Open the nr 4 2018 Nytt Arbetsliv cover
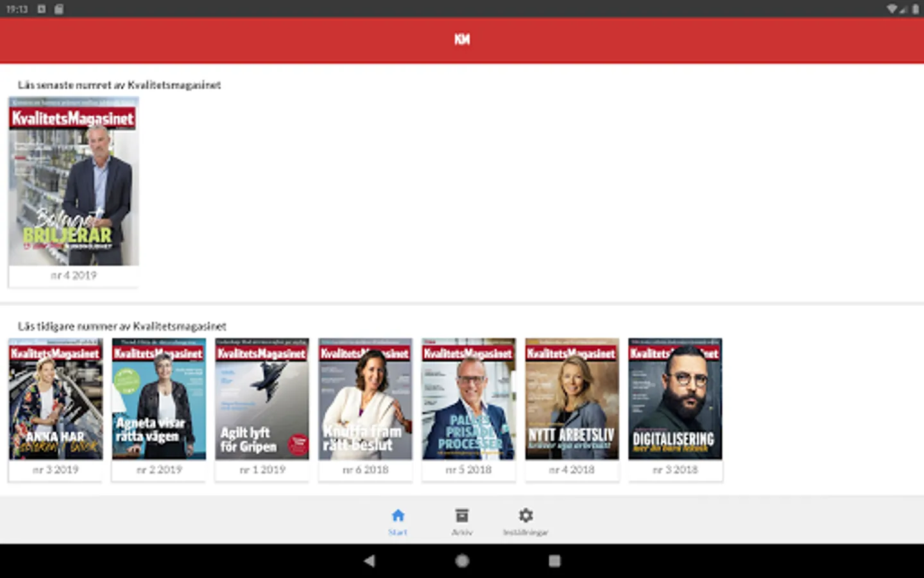Image resolution: width=924 pixels, height=578 pixels. [572, 399]
